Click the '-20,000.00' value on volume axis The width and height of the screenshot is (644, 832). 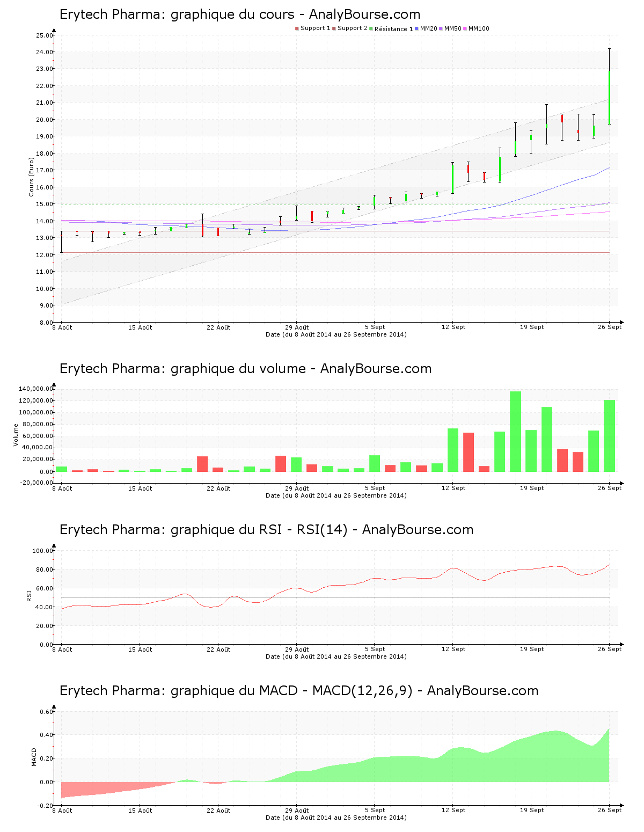[x=36, y=483]
